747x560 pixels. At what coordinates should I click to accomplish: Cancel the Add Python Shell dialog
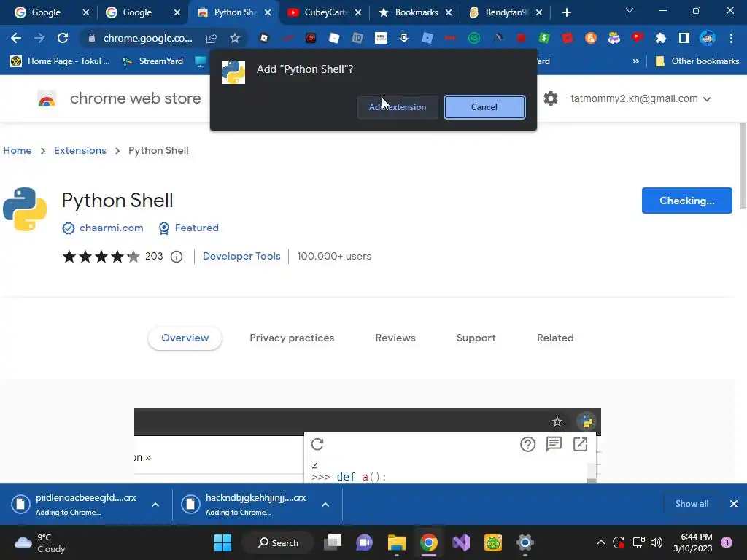point(484,106)
